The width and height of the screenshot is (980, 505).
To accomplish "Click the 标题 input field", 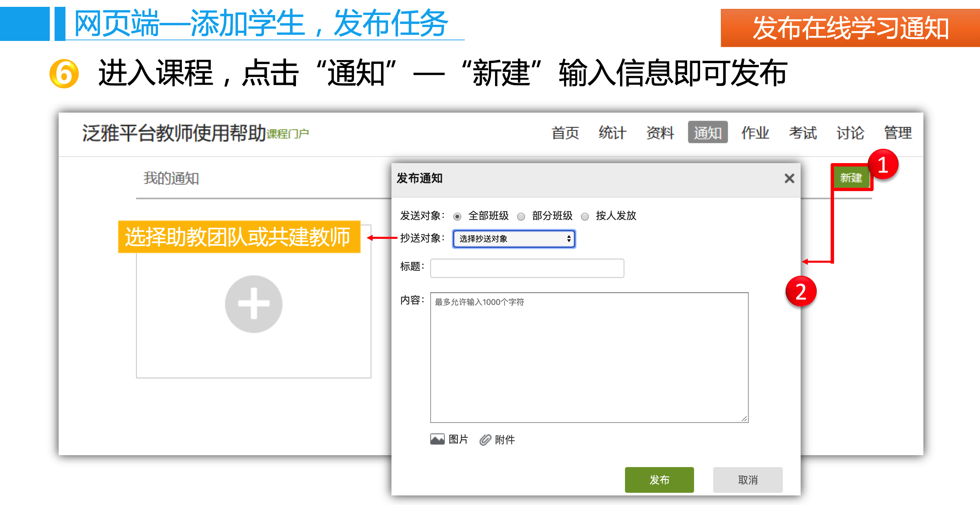I will click(526, 268).
